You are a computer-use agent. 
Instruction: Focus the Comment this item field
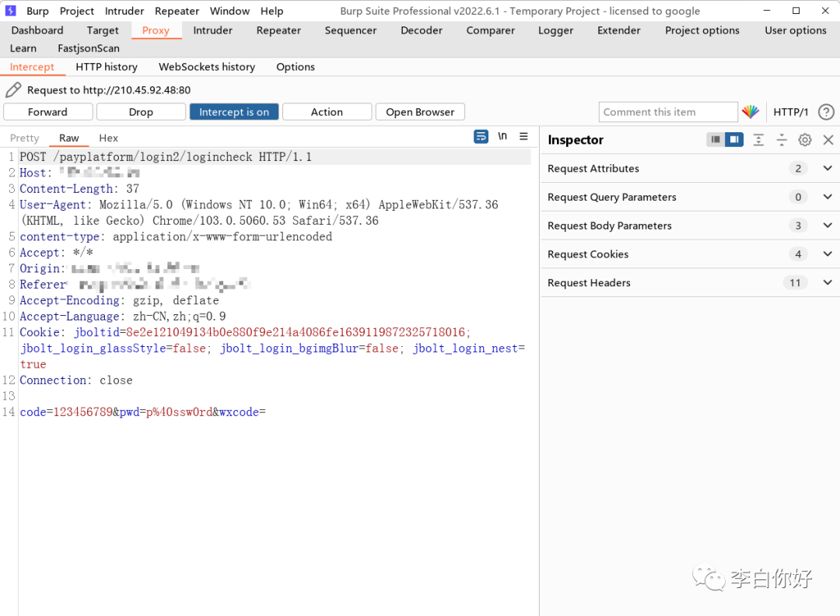(x=668, y=112)
